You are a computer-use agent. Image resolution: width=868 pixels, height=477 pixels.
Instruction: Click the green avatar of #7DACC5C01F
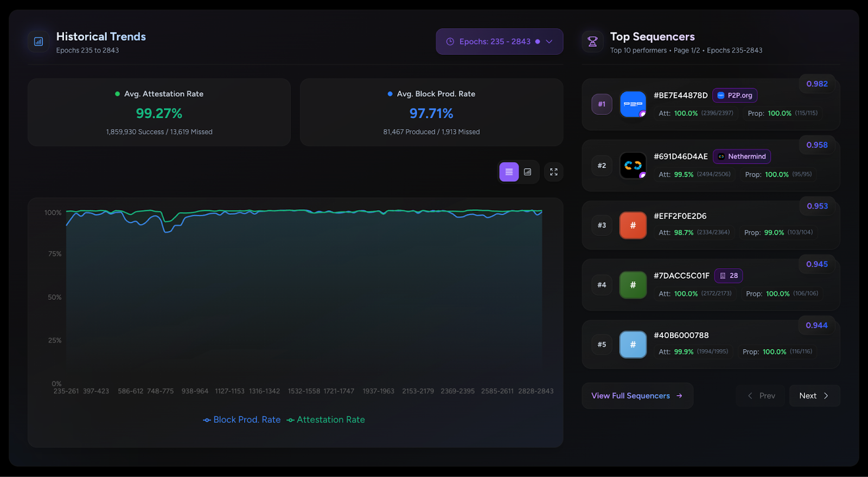point(633,285)
